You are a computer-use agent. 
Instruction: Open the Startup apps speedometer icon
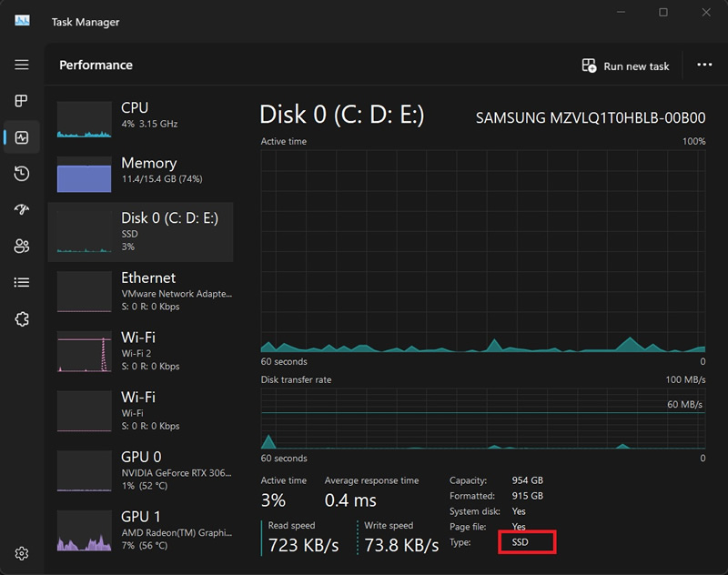[x=22, y=210]
